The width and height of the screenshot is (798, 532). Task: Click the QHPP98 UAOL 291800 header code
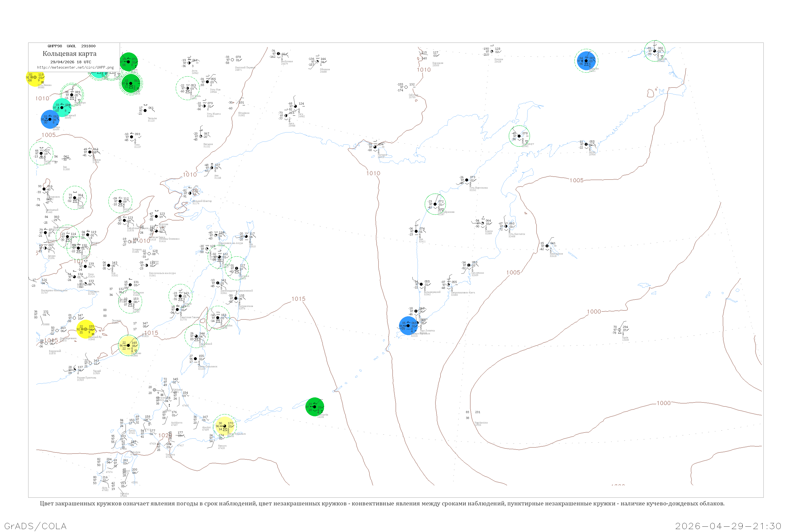click(71, 46)
